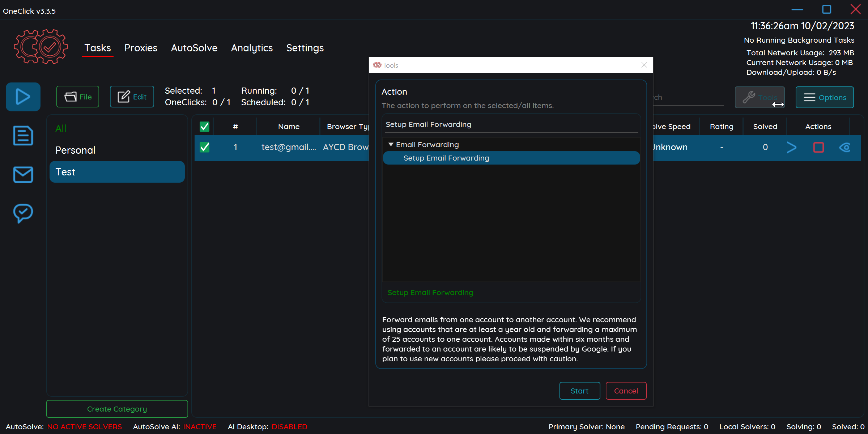Switch to the Proxies tab
The image size is (868, 434).
141,48
